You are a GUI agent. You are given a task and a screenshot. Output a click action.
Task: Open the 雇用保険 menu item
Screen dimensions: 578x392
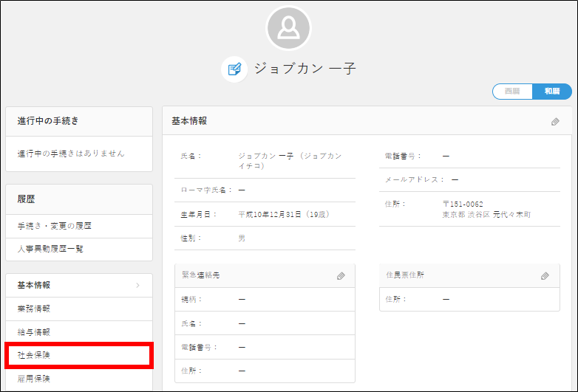point(34,379)
